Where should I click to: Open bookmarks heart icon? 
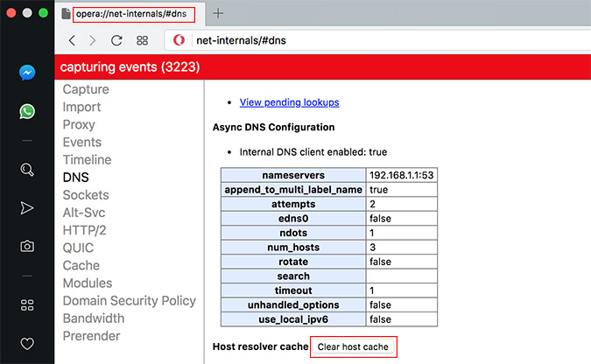pyautogui.click(x=27, y=343)
